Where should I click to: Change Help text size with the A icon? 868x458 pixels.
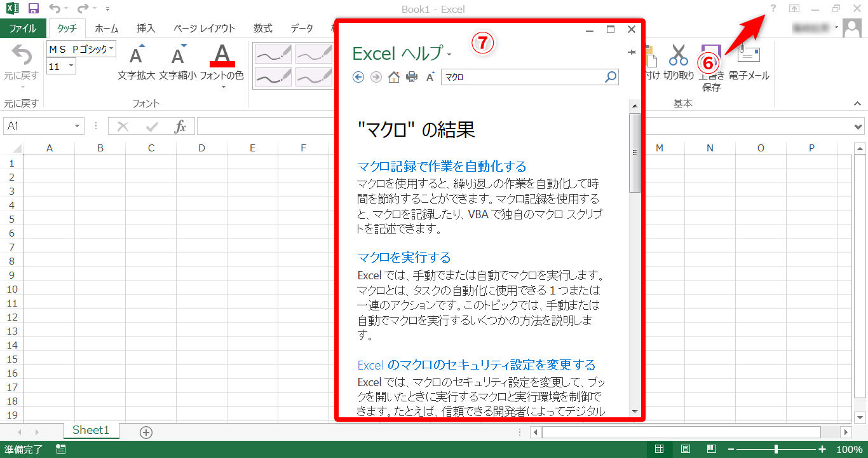coord(430,77)
